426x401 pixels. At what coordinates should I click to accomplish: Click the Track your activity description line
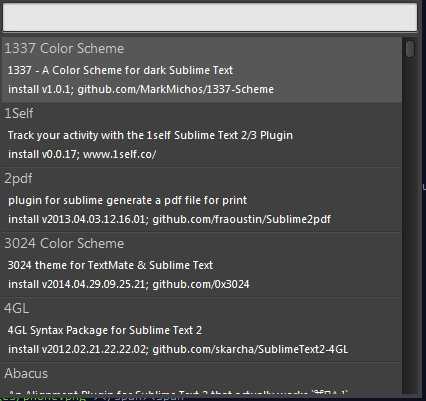point(150,135)
